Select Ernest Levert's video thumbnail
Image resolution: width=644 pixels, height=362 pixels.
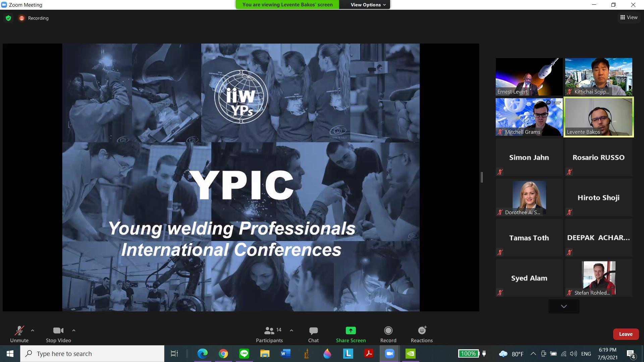click(529, 77)
